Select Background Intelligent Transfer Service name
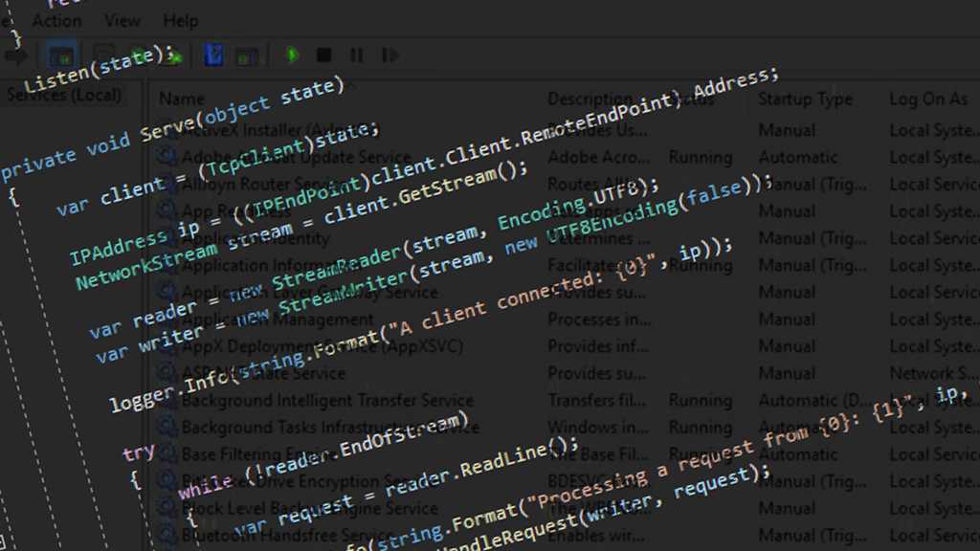980x551 pixels. tap(327, 401)
